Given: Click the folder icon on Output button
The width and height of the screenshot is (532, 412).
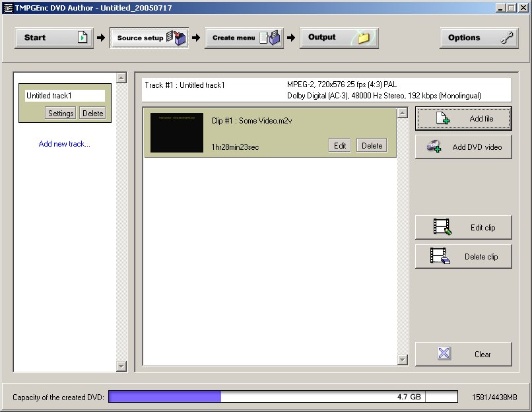Looking at the screenshot, I should 364,38.
